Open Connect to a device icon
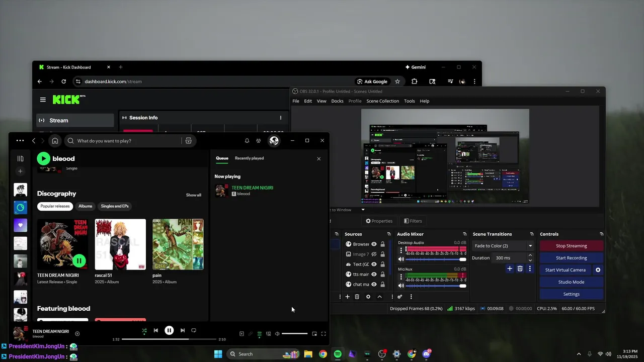Image resolution: width=644 pixels, height=362 pixels. pyautogui.click(x=268, y=334)
